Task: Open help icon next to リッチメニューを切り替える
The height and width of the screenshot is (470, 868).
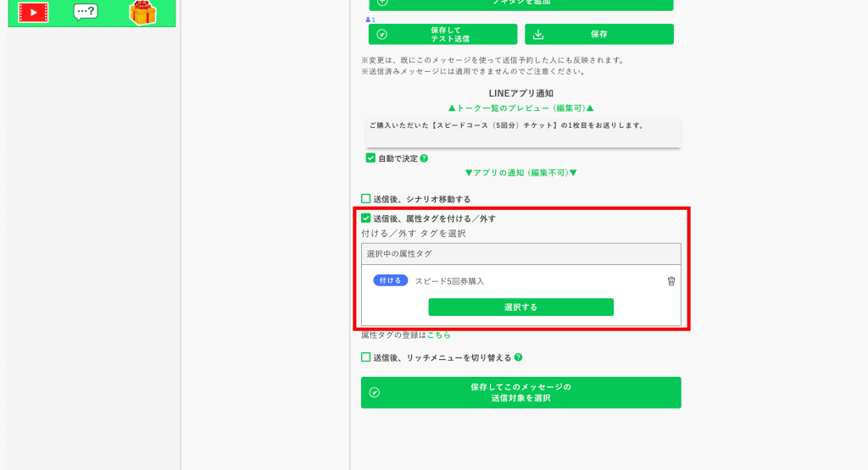Action: click(x=518, y=357)
